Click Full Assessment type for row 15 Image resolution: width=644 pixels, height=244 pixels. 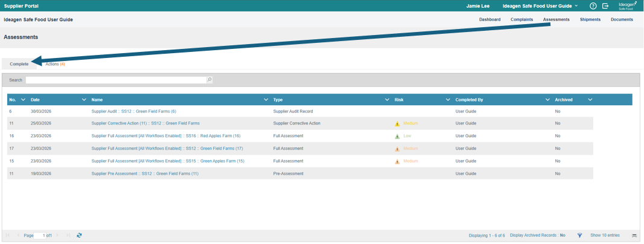click(288, 161)
